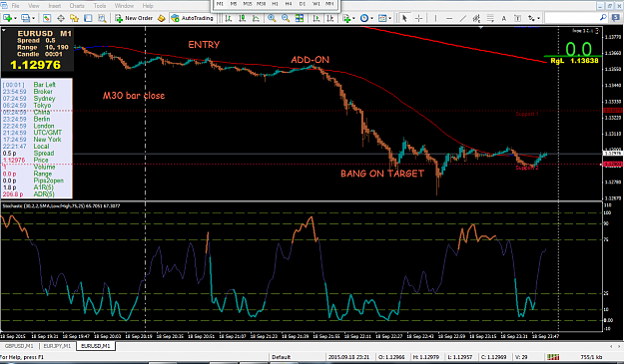Open the Strategy Tester magnifier icon
Screen dimensions: 624x364
102,18
